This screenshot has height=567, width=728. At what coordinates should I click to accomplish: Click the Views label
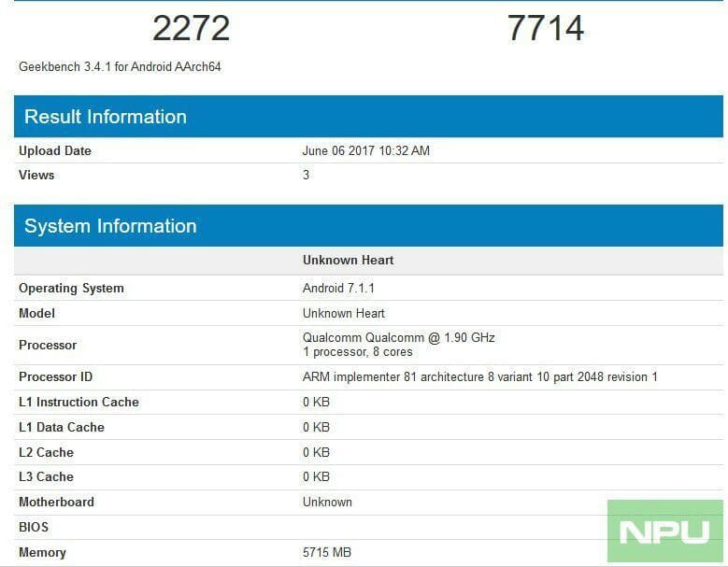tap(36, 175)
